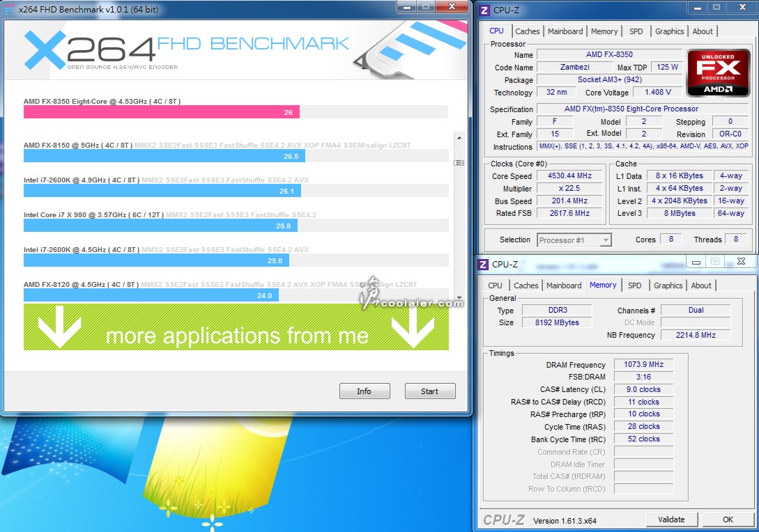
Task: Click the Intel i7-2600K @ 4.5GHz result bar
Action: (156, 260)
